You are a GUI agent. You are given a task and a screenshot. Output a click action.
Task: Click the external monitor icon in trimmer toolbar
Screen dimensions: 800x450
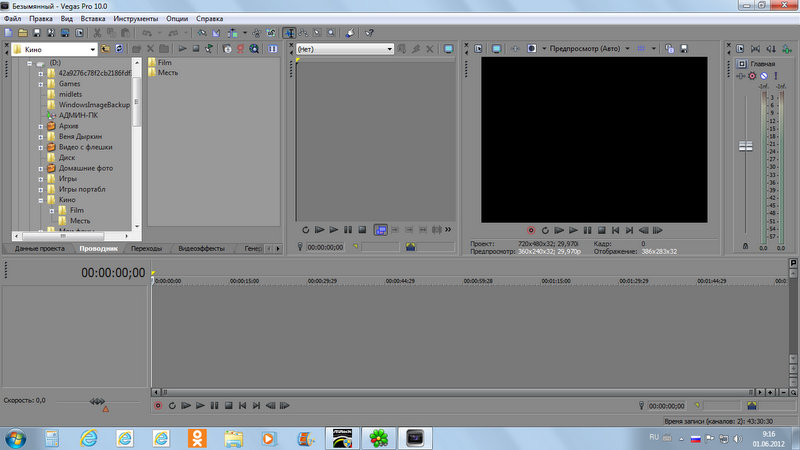(x=448, y=48)
